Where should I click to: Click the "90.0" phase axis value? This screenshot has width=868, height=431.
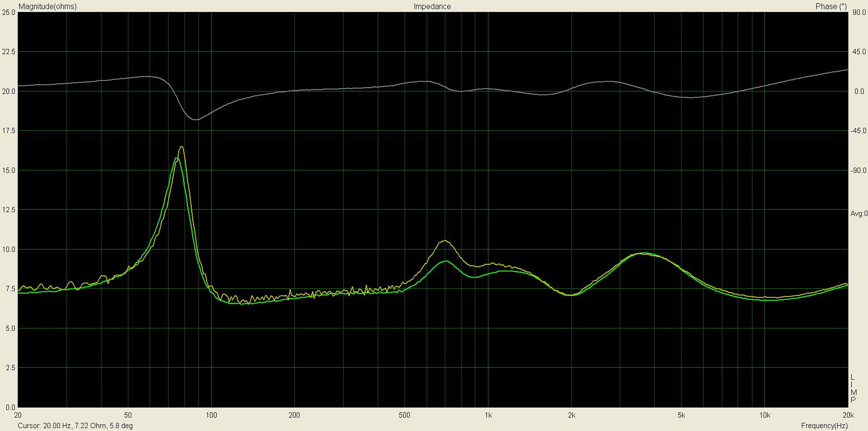click(859, 12)
